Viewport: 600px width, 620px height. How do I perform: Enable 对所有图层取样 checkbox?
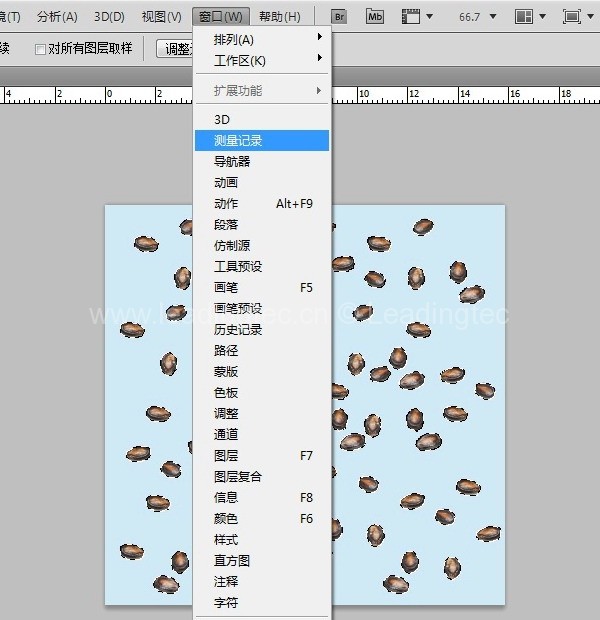(x=40, y=49)
